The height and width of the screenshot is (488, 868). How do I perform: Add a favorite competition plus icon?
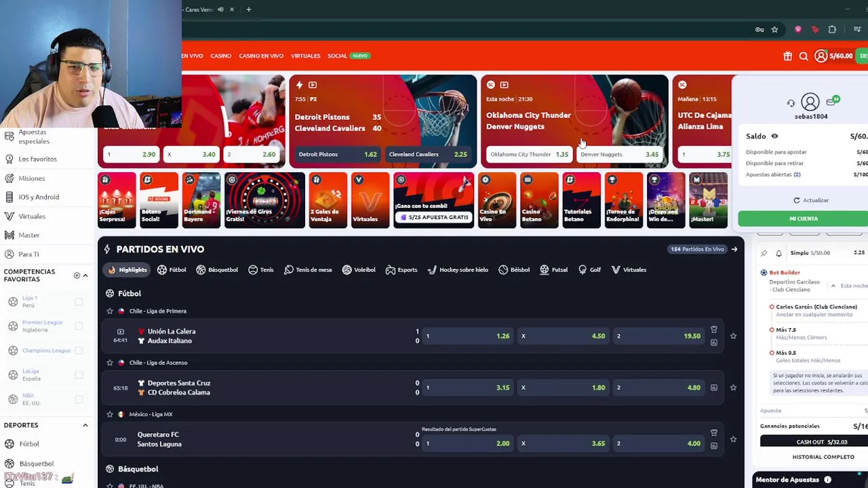pos(77,275)
